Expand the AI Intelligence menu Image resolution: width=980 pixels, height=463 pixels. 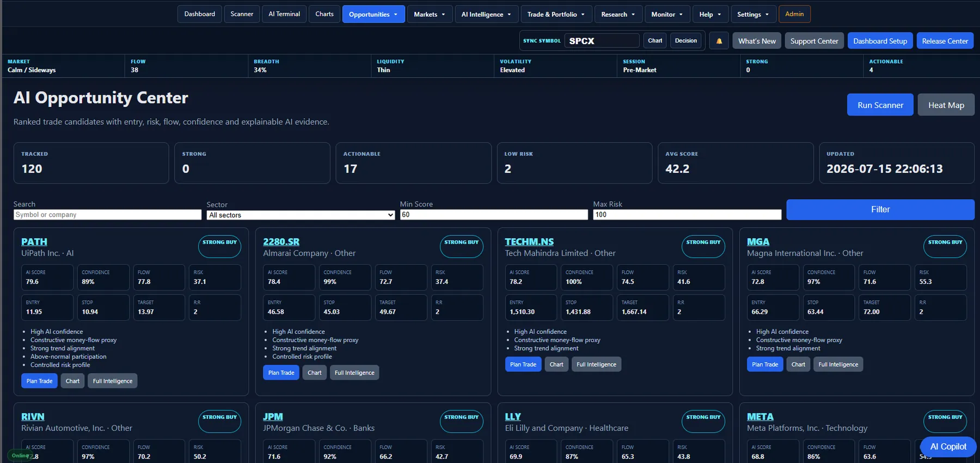click(x=486, y=14)
